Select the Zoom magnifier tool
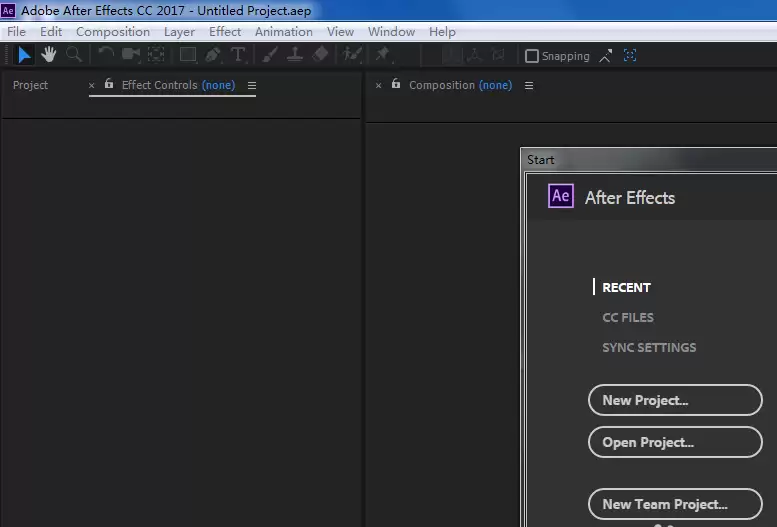The width and height of the screenshot is (777, 527). 74,55
